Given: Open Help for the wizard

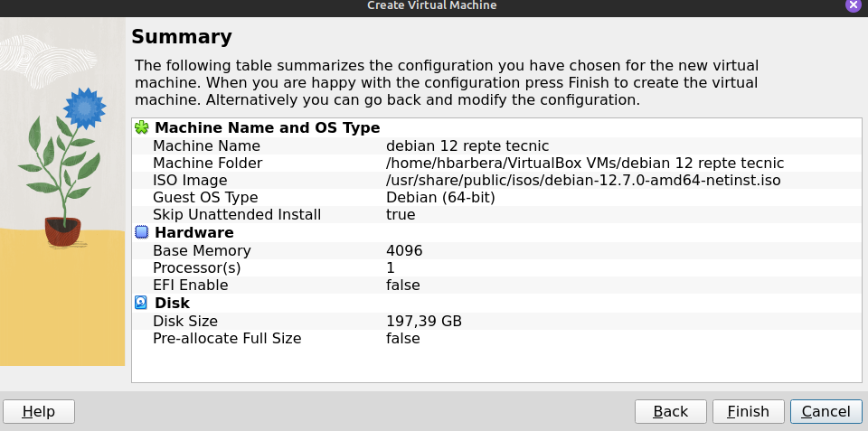Looking at the screenshot, I should point(39,412).
